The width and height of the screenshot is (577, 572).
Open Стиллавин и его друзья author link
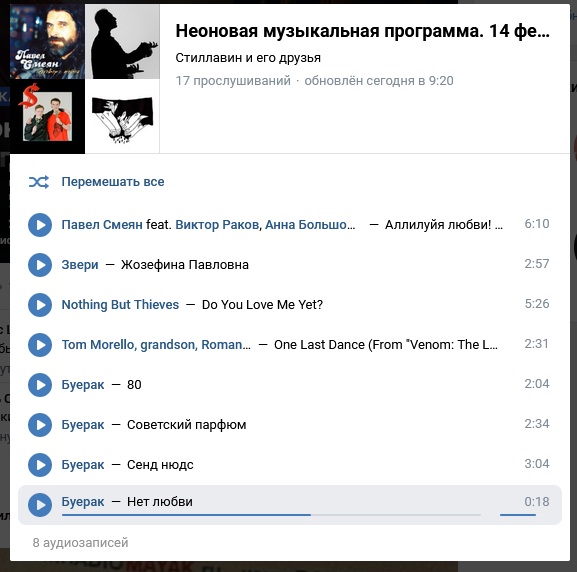[248, 58]
